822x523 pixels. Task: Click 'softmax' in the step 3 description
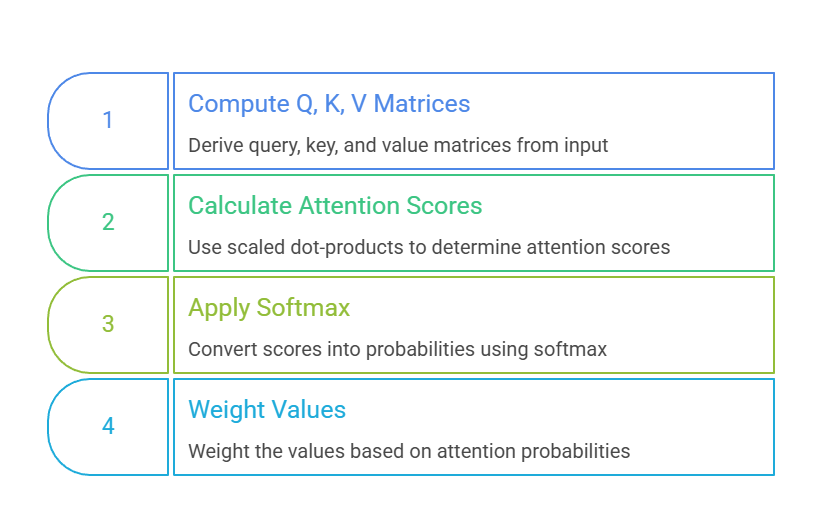coord(574,349)
